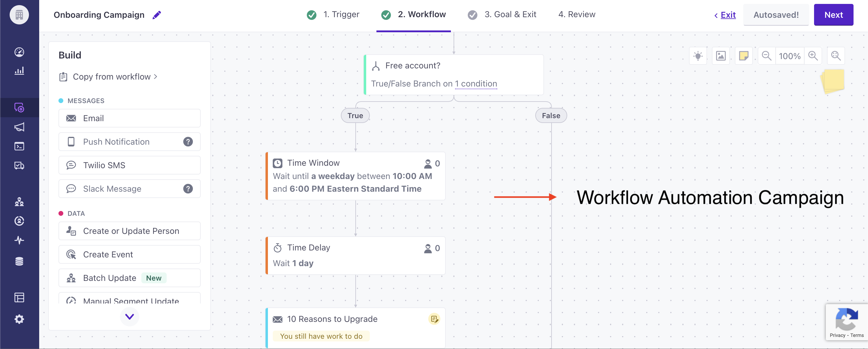Open Slack Message help question mark
Screen dimensions: 868x349
click(188, 189)
